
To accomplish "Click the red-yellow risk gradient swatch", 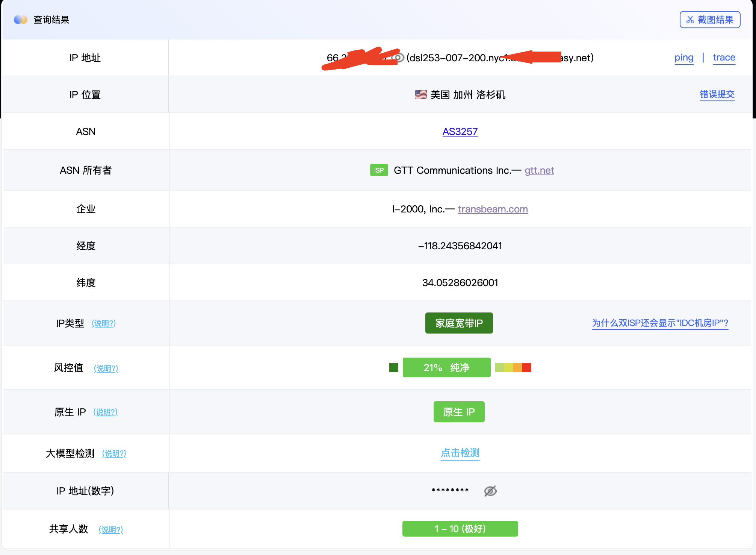I will pos(513,367).
